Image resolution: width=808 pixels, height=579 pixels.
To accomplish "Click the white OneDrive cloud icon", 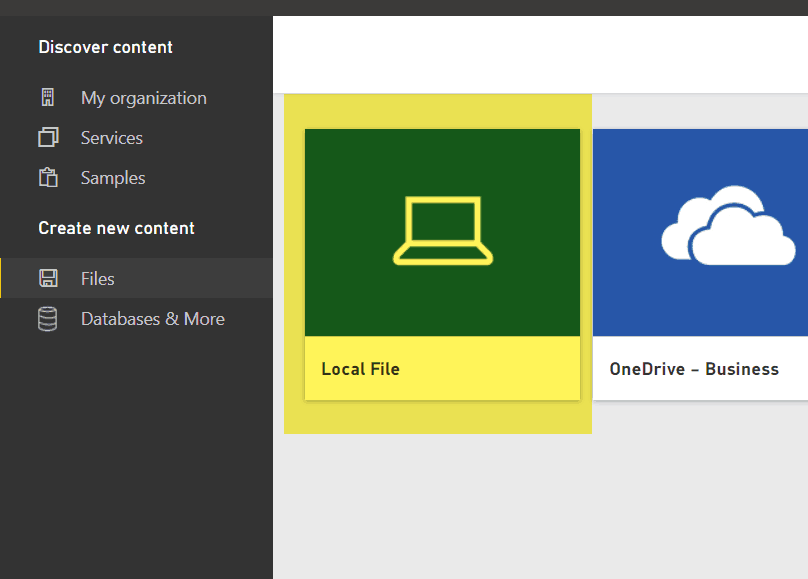I will [721, 226].
